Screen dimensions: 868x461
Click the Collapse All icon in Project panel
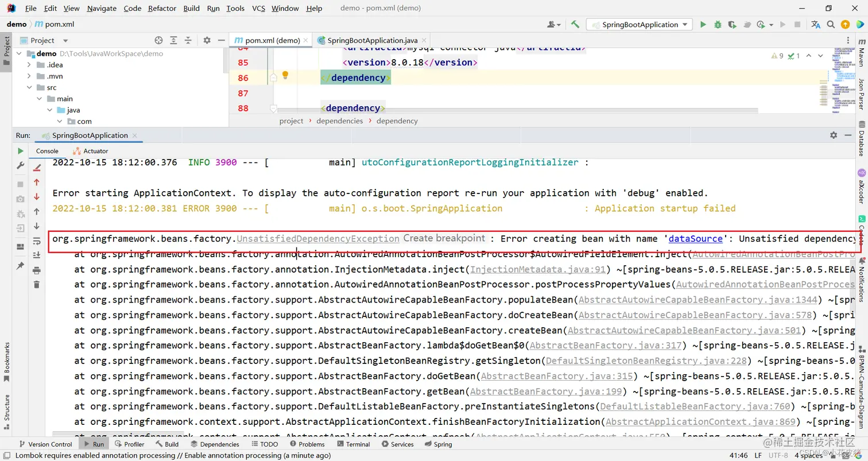tap(188, 40)
